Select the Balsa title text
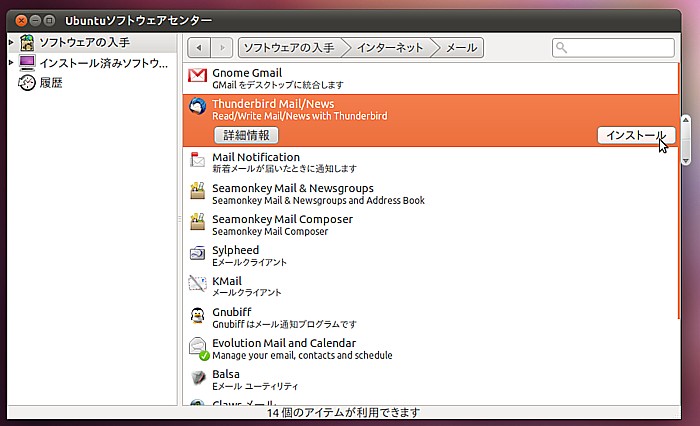 point(225,374)
